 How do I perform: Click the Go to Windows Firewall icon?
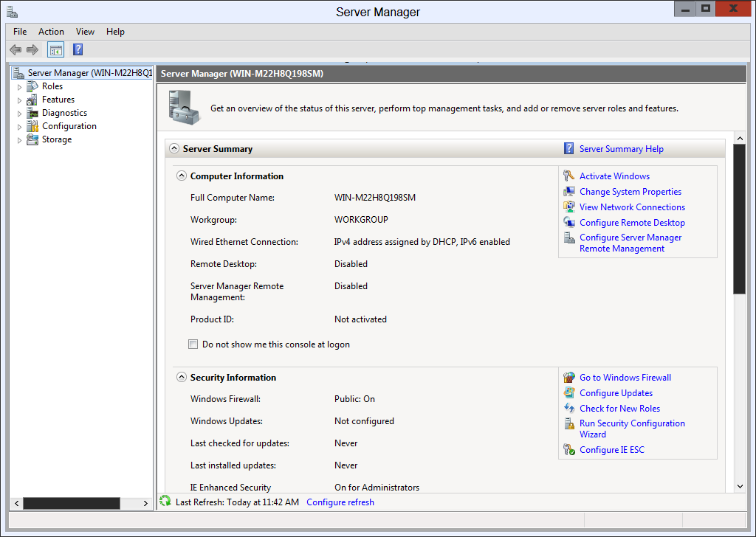(x=568, y=378)
